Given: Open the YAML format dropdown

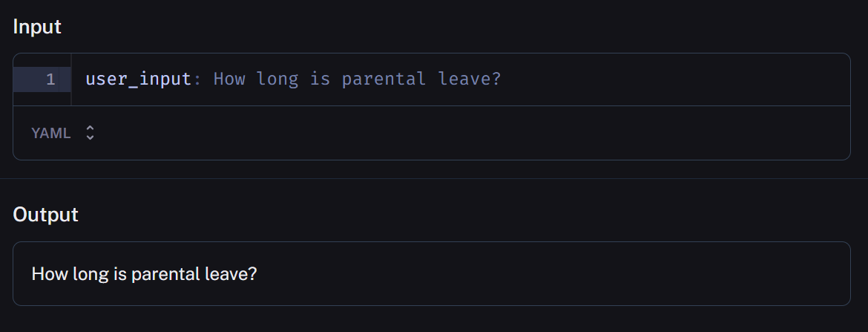Looking at the screenshot, I should (62, 133).
